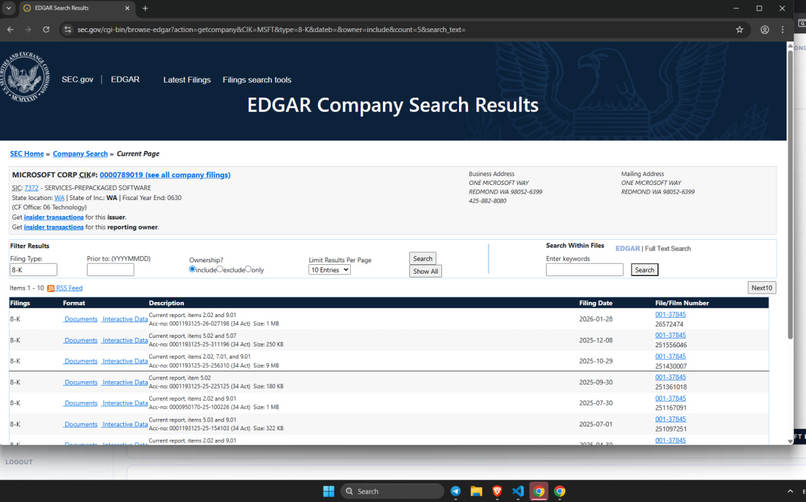
Task: Click the Search Within Files Search button
Action: [x=645, y=270]
